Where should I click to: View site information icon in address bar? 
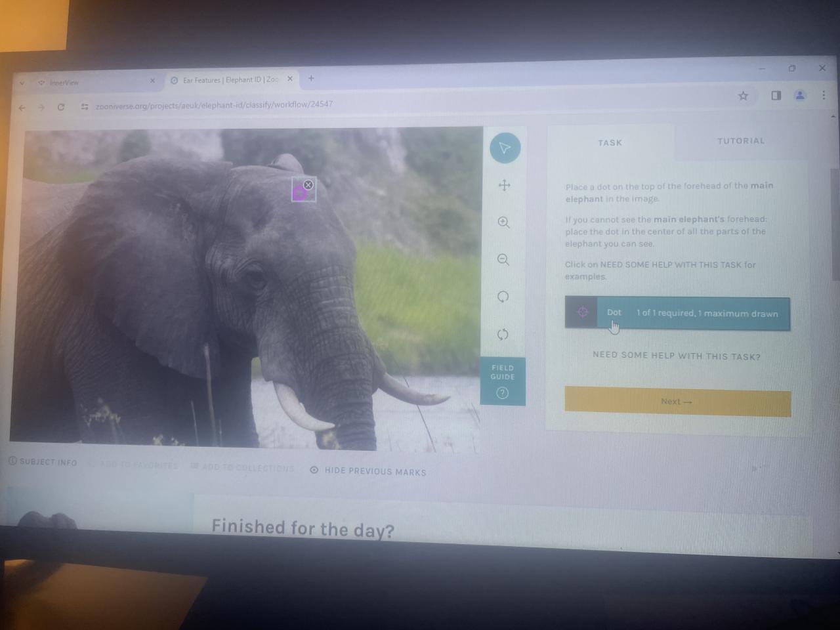coord(85,106)
